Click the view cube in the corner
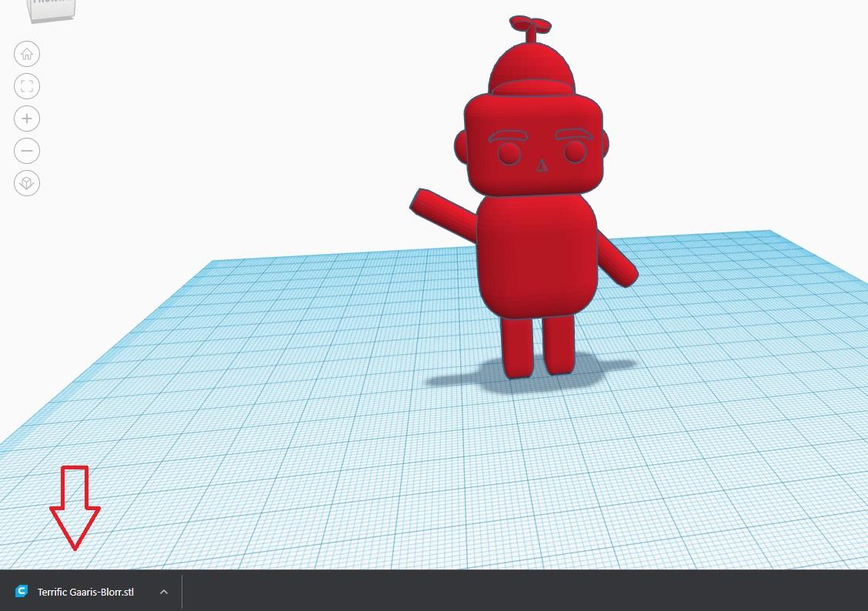Image resolution: width=868 pixels, height=611 pixels. (x=52, y=10)
